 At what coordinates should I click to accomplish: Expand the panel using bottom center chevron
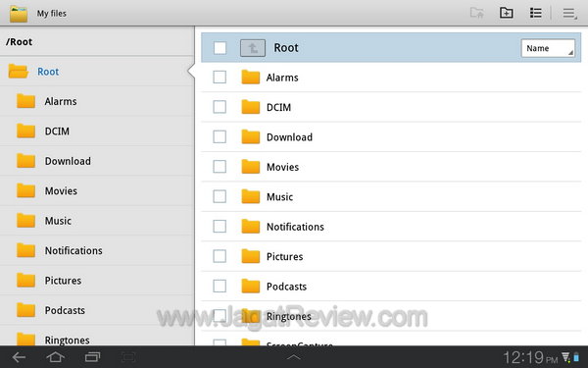[294, 357]
